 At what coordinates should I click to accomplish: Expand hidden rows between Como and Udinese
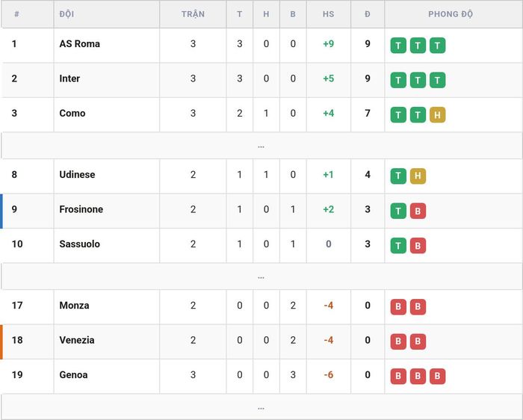(x=261, y=146)
